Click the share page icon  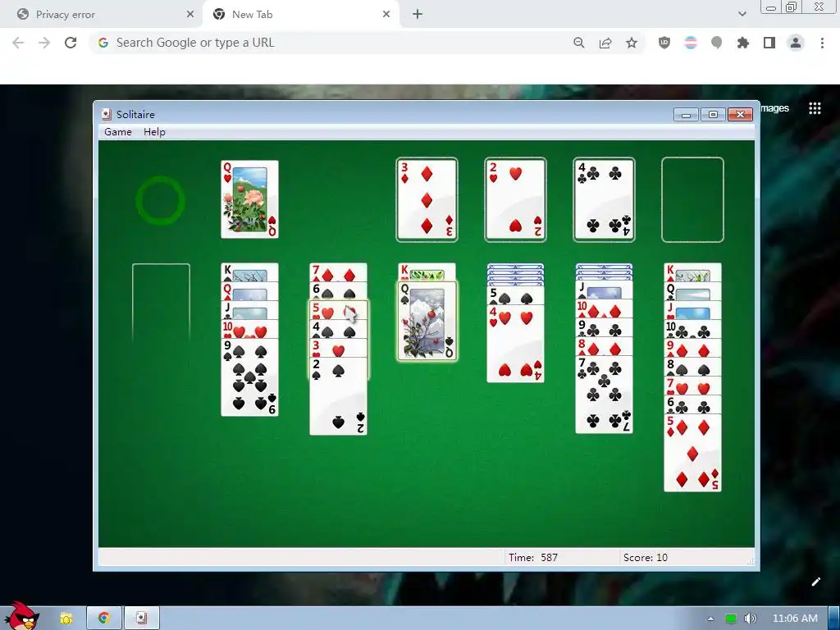(605, 43)
